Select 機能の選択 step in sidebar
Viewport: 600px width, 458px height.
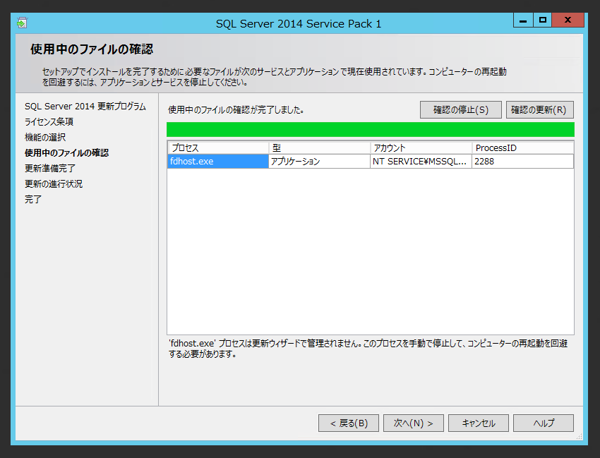(x=45, y=137)
